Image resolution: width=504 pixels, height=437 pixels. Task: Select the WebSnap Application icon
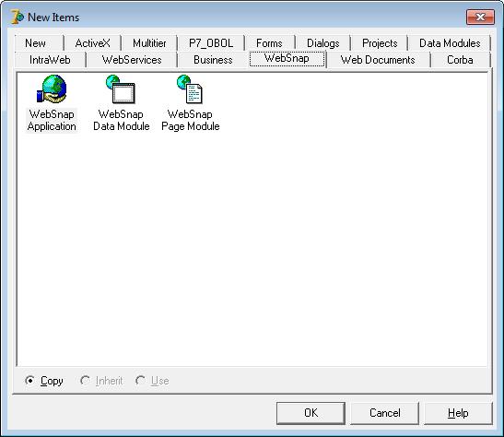[52, 89]
